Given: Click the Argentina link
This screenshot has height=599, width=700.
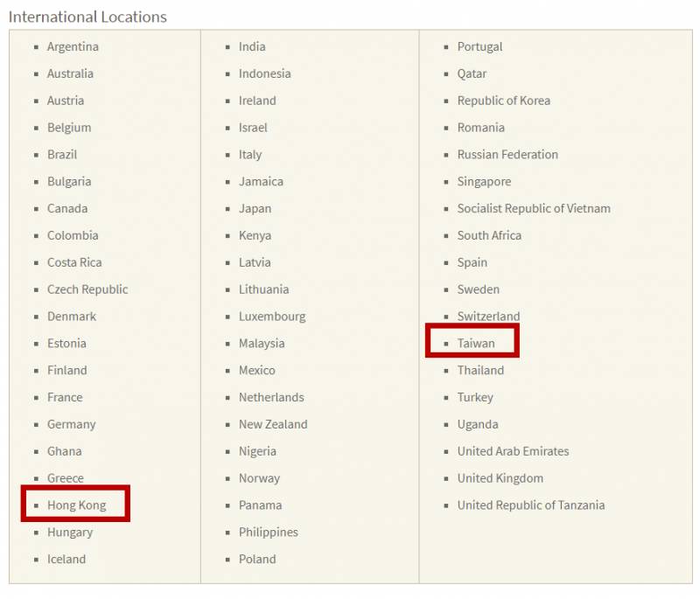Looking at the screenshot, I should (x=73, y=47).
